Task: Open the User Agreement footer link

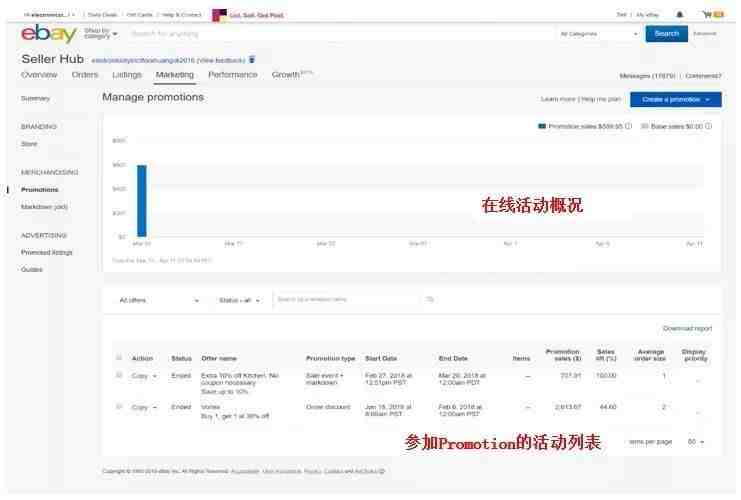Action: tap(282, 471)
